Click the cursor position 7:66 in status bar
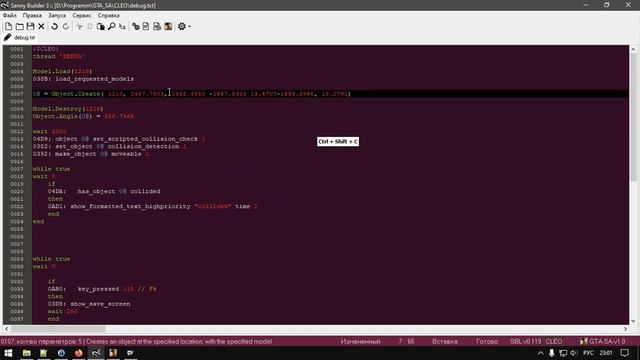Image resolution: width=640 pixels, height=360 pixels. 406,341
